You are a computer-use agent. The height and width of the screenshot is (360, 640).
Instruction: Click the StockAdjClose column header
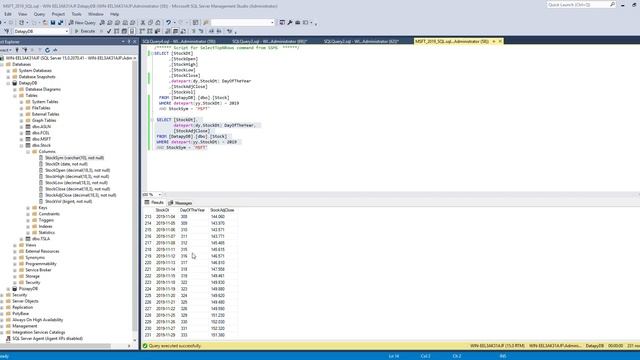pos(222,210)
